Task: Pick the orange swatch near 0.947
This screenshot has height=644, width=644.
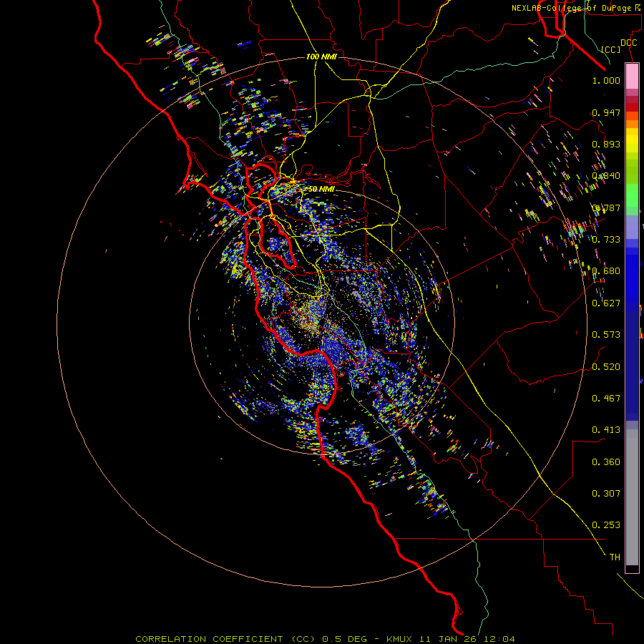Action: tap(632, 116)
